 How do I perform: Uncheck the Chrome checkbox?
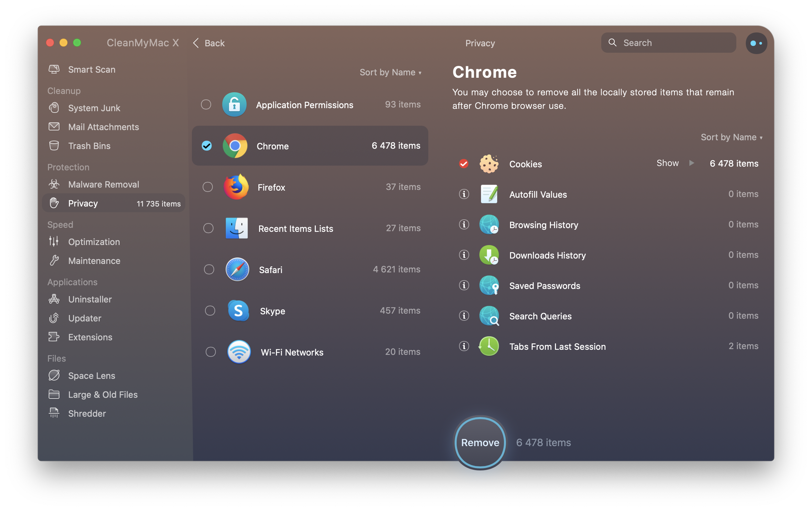[207, 146]
